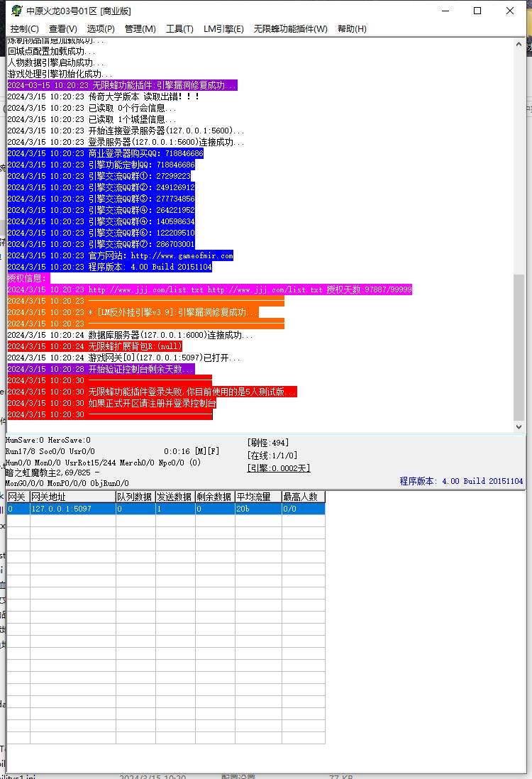Click the 队列数据 column header

135,497
